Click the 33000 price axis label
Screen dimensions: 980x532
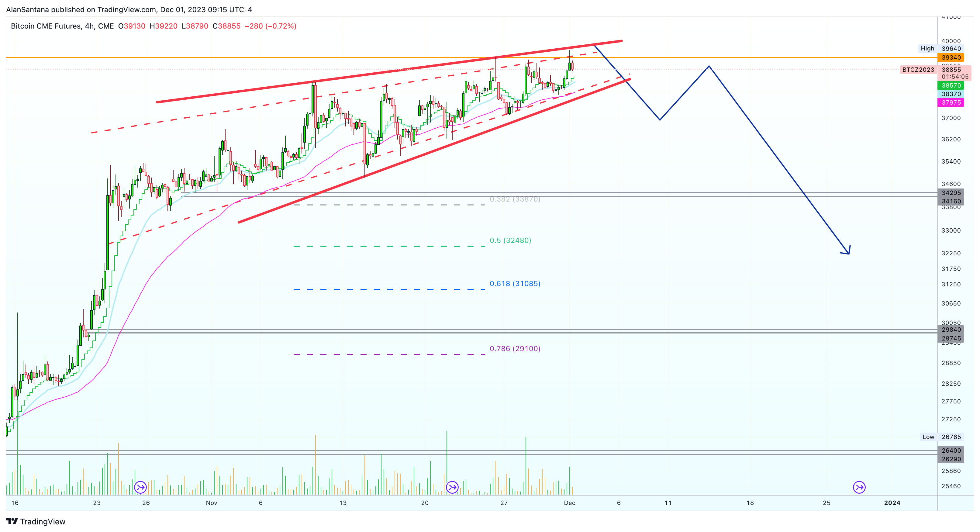(951, 231)
